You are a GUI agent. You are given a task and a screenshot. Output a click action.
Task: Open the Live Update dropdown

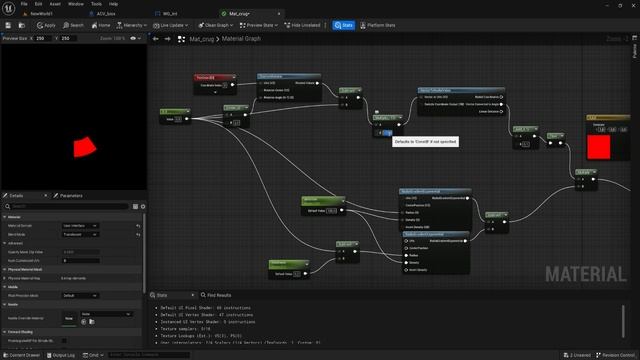(171, 25)
